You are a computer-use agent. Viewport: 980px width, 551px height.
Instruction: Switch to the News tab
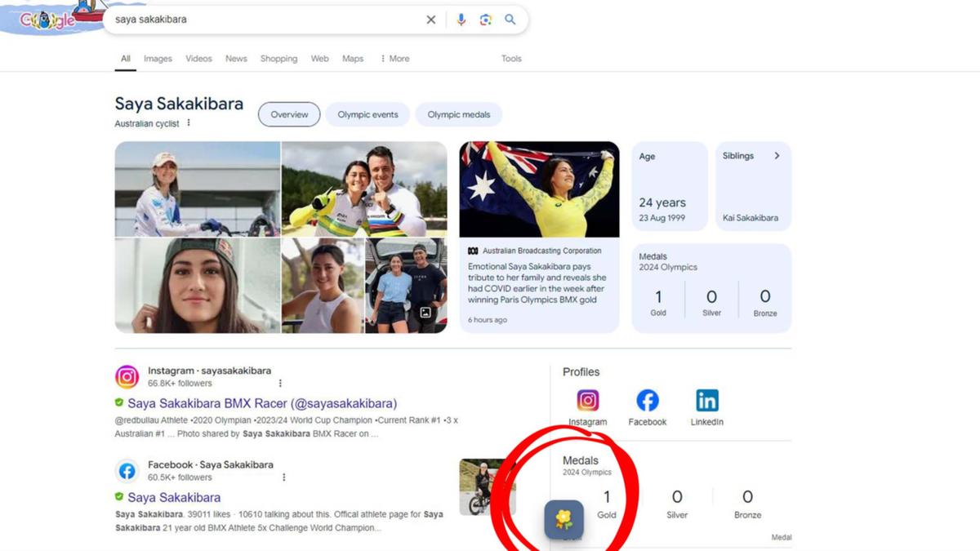click(x=236, y=59)
